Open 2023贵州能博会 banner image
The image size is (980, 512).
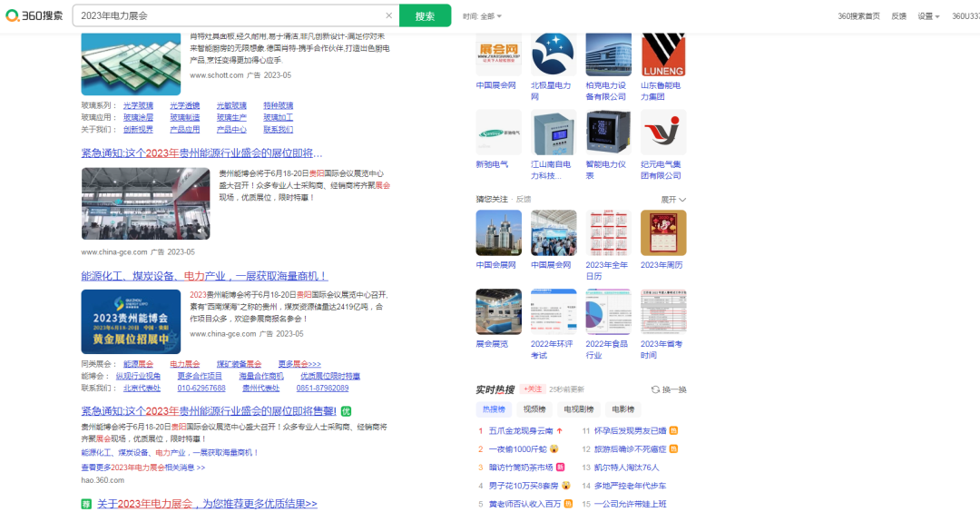pyautogui.click(x=131, y=321)
